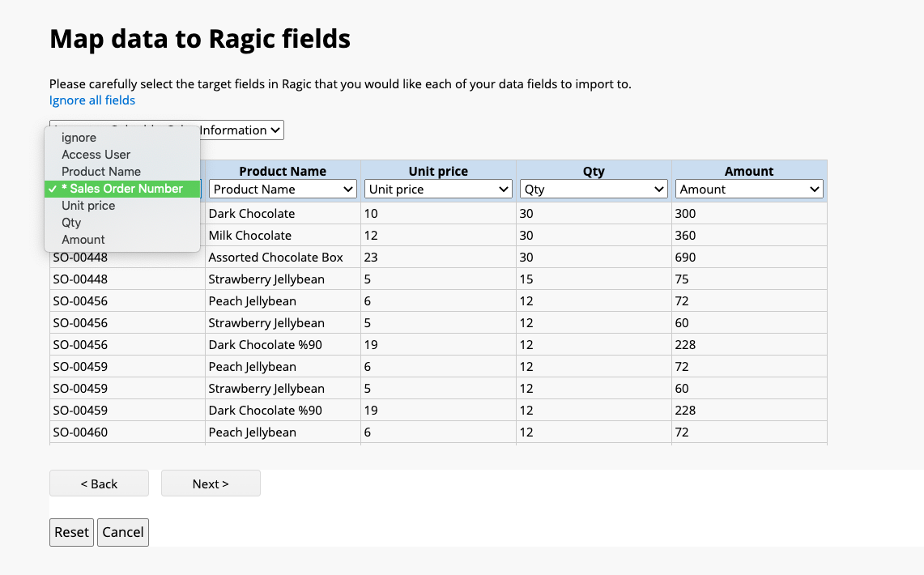Screen dimensions: 924x575
Task: Click the 'Ignore all fields' link
Action: [x=92, y=100]
